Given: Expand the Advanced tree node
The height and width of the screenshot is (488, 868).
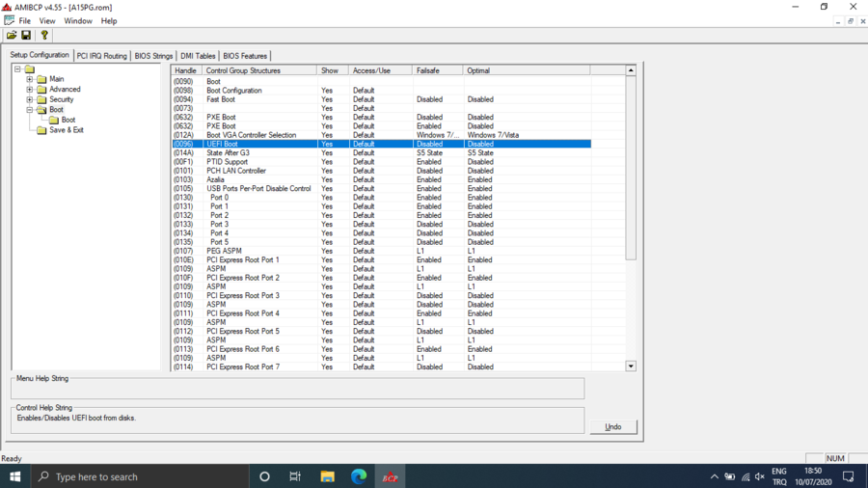Looking at the screenshot, I should [x=30, y=90].
